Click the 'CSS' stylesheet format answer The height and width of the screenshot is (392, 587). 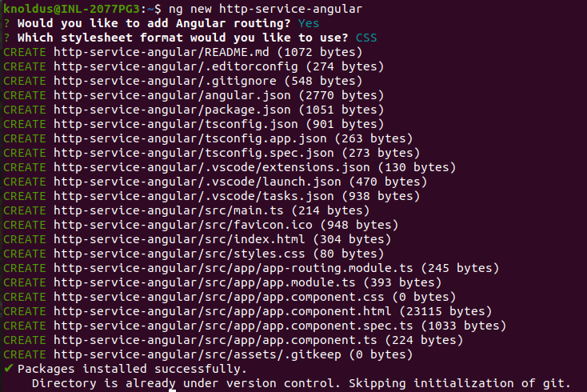365,38
